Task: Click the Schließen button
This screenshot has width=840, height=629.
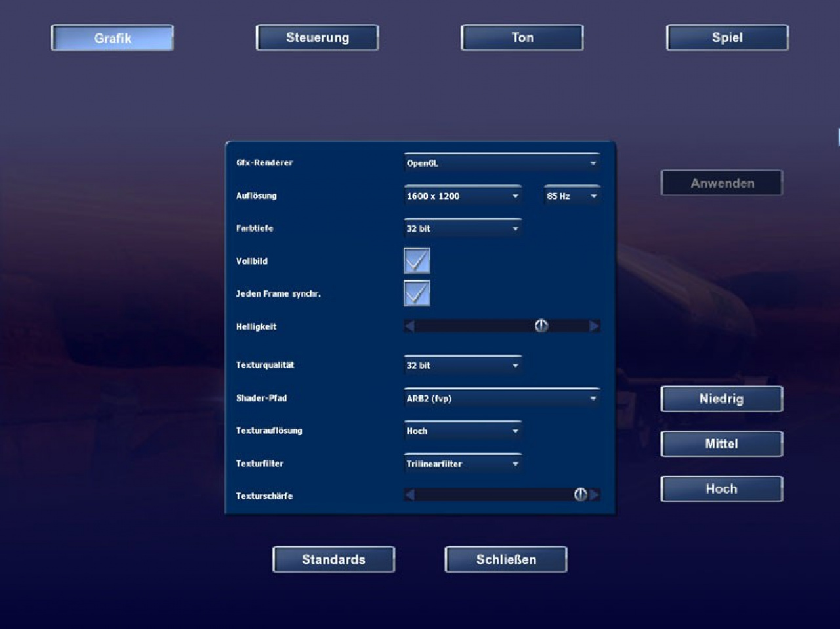Action: tap(506, 559)
